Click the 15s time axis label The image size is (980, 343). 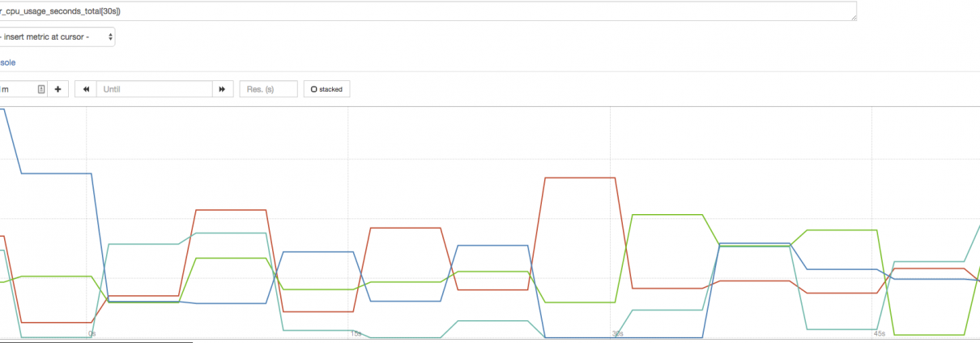click(356, 333)
